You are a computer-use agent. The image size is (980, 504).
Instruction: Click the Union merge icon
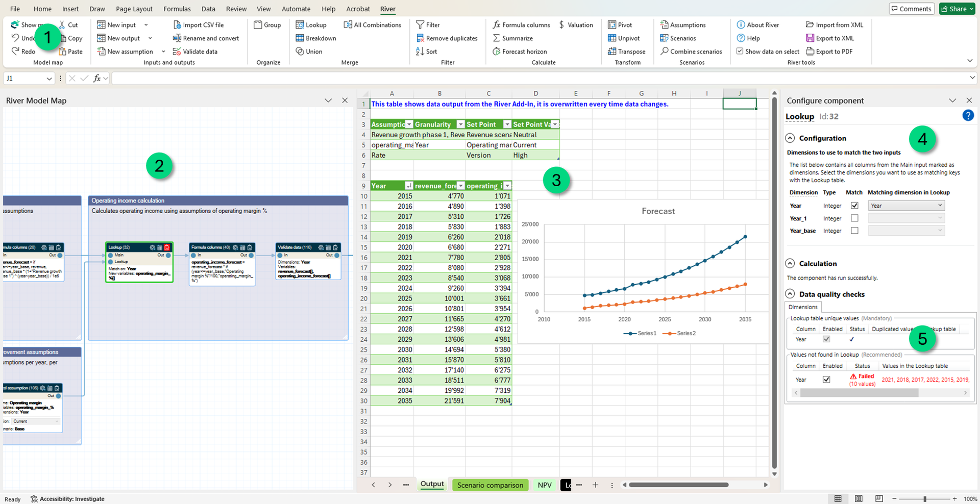click(300, 52)
